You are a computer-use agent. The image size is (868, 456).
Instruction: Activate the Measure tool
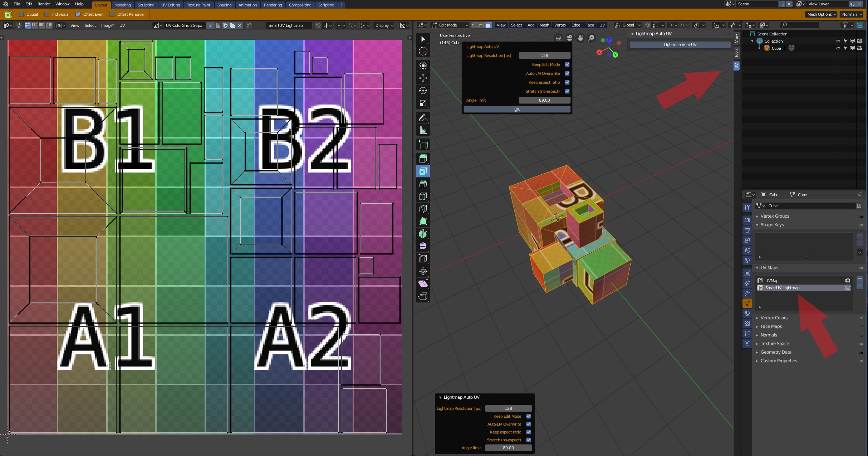pyautogui.click(x=423, y=130)
